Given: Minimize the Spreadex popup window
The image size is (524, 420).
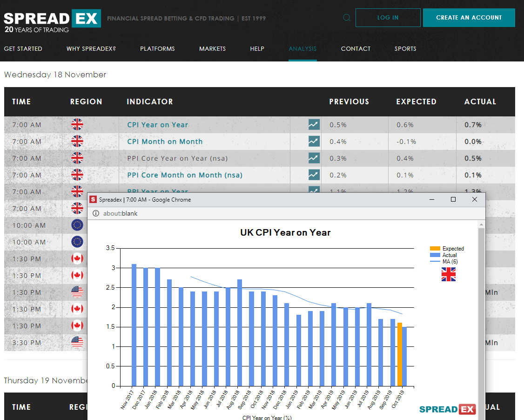Looking at the screenshot, I should pyautogui.click(x=432, y=200).
